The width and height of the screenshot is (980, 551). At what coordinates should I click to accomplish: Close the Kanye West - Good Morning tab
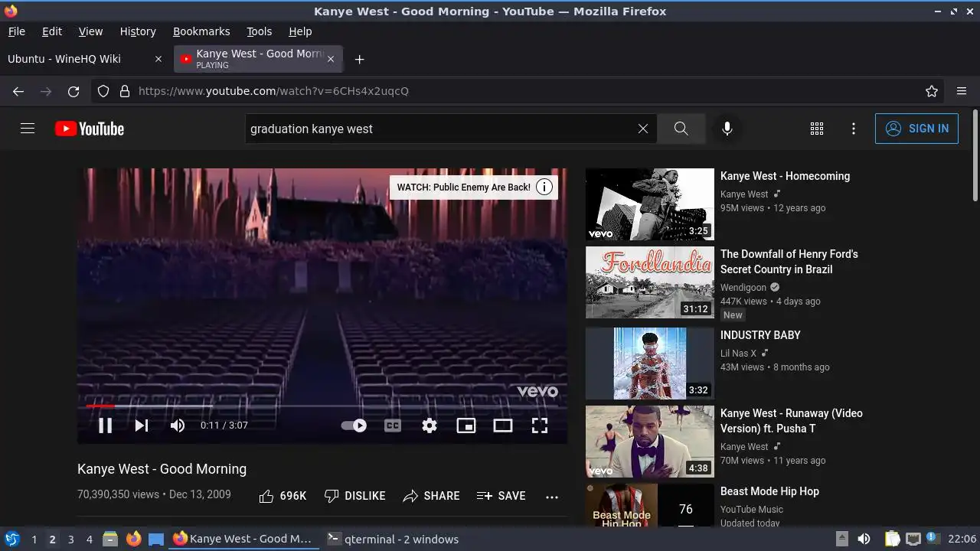pyautogui.click(x=331, y=59)
